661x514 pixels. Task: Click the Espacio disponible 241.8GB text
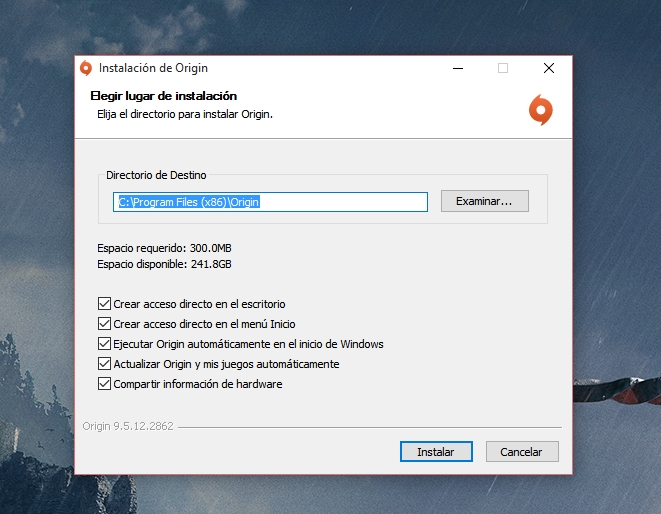click(164, 264)
